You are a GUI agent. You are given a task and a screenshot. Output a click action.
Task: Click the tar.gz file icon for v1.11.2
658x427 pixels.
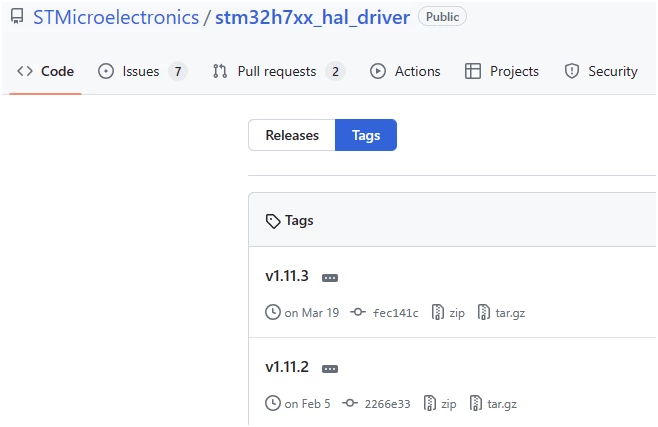point(475,404)
